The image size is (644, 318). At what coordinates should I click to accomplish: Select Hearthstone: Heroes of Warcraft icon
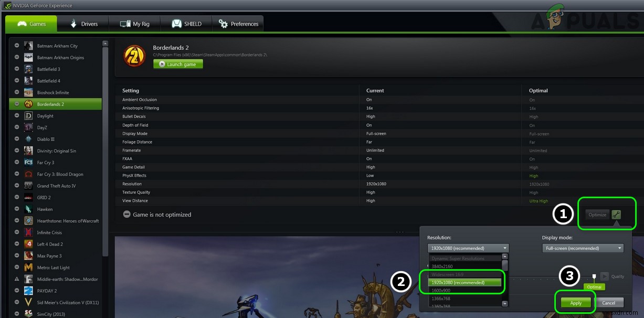tap(28, 221)
